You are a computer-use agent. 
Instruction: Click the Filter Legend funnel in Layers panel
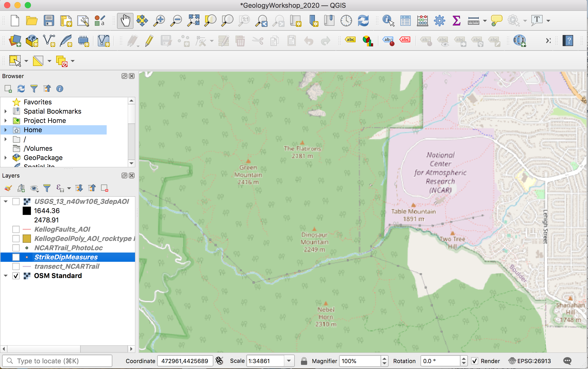pyautogui.click(x=47, y=188)
